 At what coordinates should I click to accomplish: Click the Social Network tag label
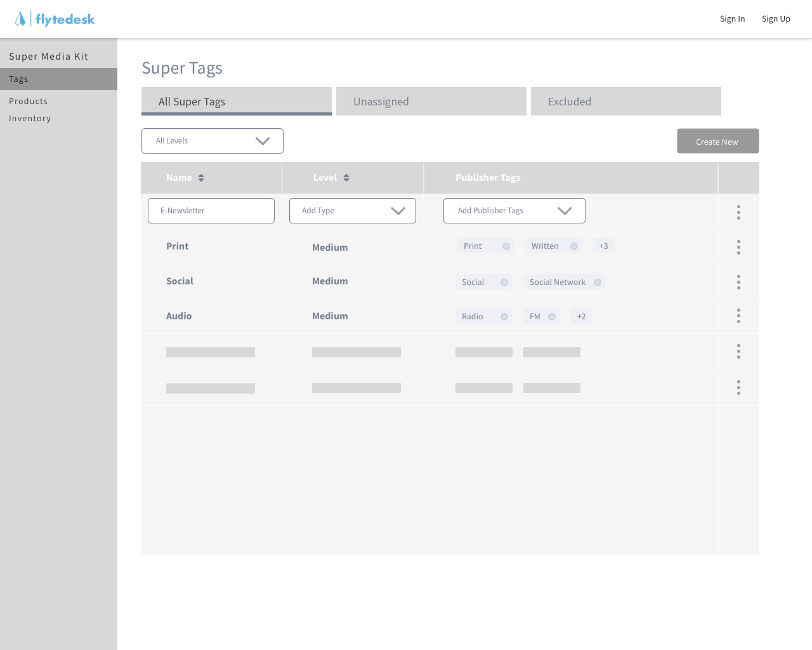click(x=558, y=282)
